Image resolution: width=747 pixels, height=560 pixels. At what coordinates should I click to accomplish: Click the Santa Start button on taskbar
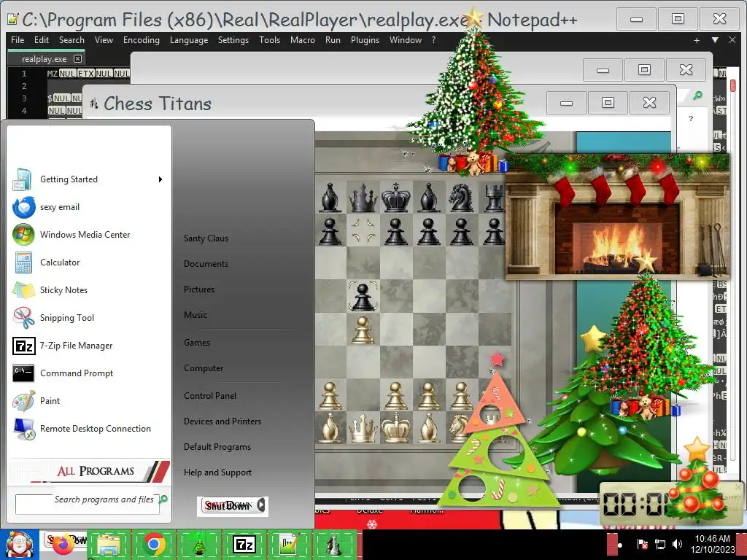(x=19, y=545)
